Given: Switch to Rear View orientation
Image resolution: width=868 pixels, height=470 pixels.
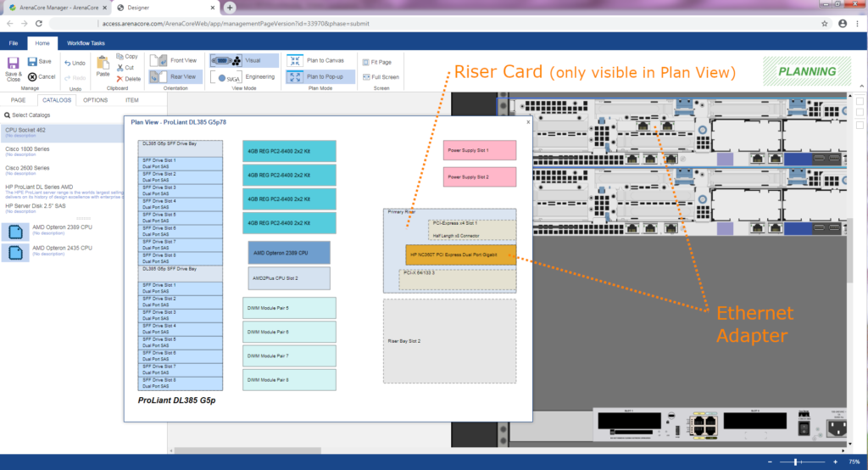Looking at the screenshot, I should pyautogui.click(x=174, y=76).
